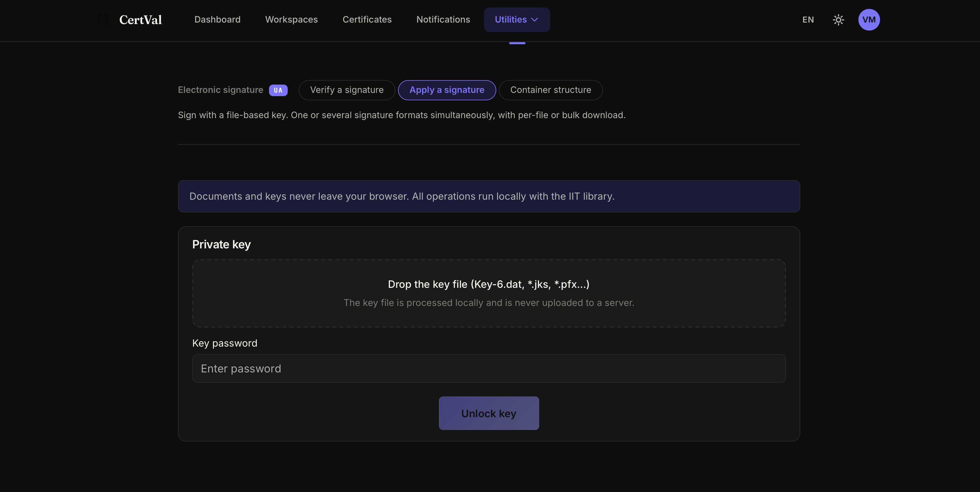Click the local-processing info banner

click(x=489, y=196)
